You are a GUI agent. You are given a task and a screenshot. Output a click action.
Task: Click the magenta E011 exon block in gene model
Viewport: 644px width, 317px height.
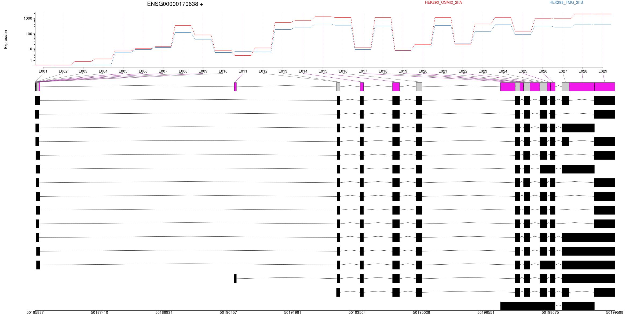point(235,87)
